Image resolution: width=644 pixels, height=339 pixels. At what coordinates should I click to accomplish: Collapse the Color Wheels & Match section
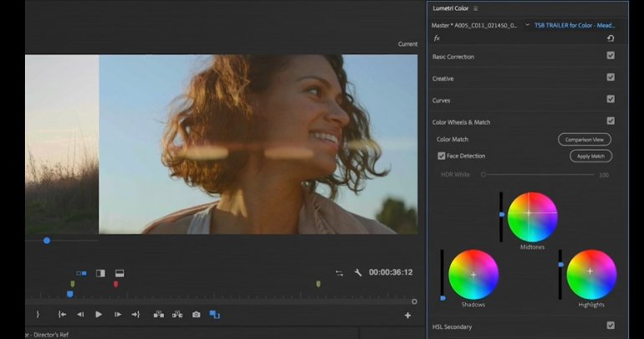461,122
